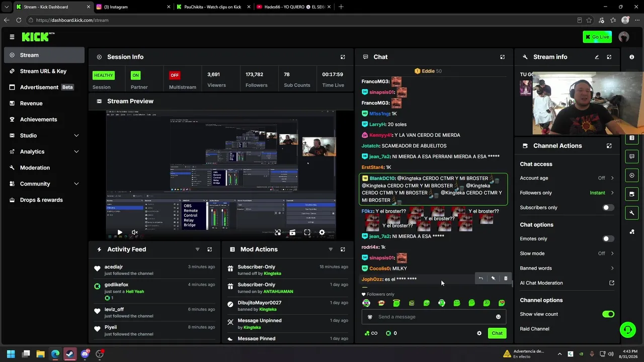Maximize the Session Info panel
The width and height of the screenshot is (644, 362).
343,57
